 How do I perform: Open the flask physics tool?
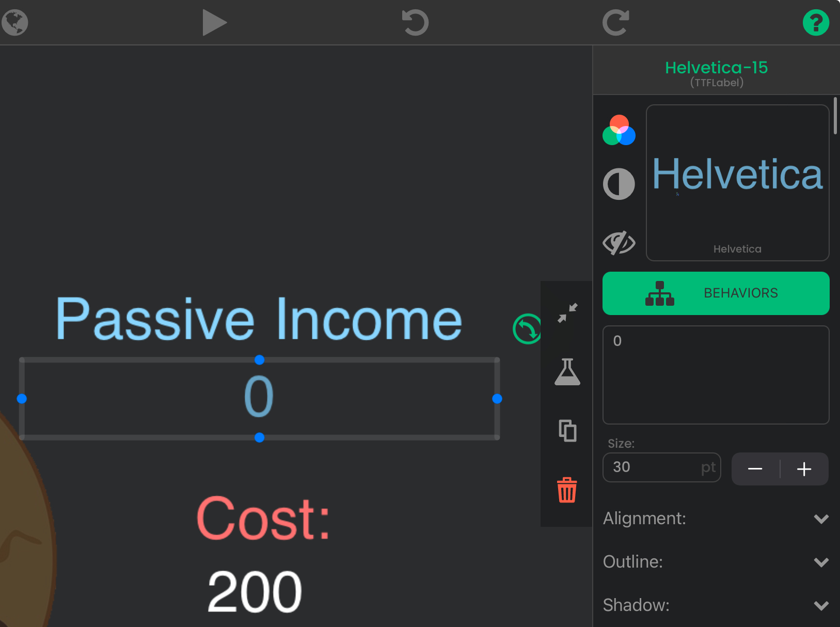coord(567,372)
